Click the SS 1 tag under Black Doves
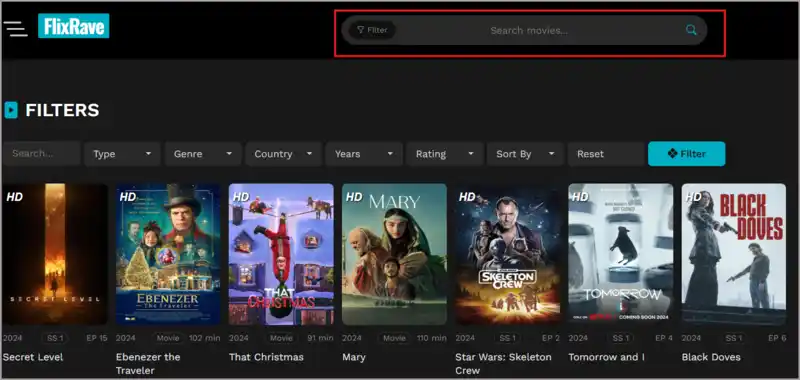The width and height of the screenshot is (800, 380). click(734, 338)
